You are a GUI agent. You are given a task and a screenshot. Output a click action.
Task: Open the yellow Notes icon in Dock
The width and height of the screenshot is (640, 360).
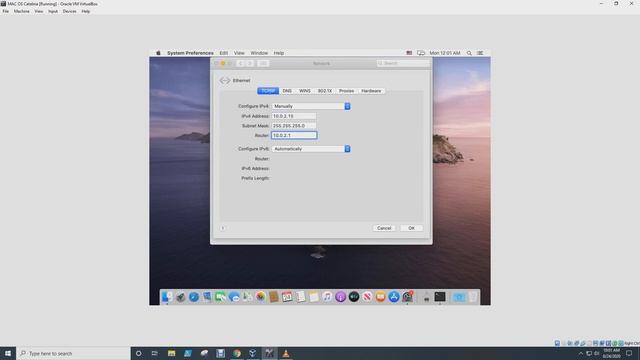(x=314, y=297)
